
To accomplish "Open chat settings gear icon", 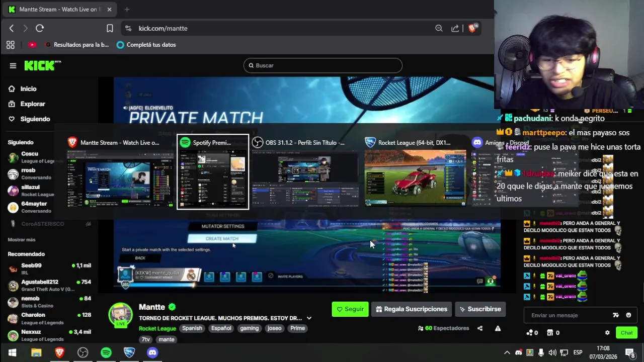I will [x=607, y=333].
